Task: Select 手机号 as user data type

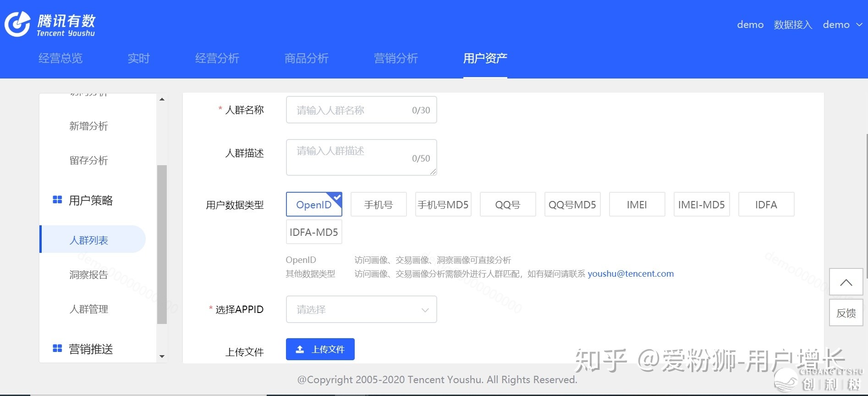Action: [x=379, y=205]
